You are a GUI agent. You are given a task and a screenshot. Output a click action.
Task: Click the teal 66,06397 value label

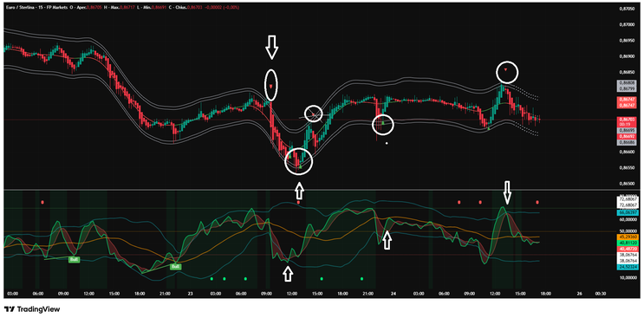click(x=628, y=212)
